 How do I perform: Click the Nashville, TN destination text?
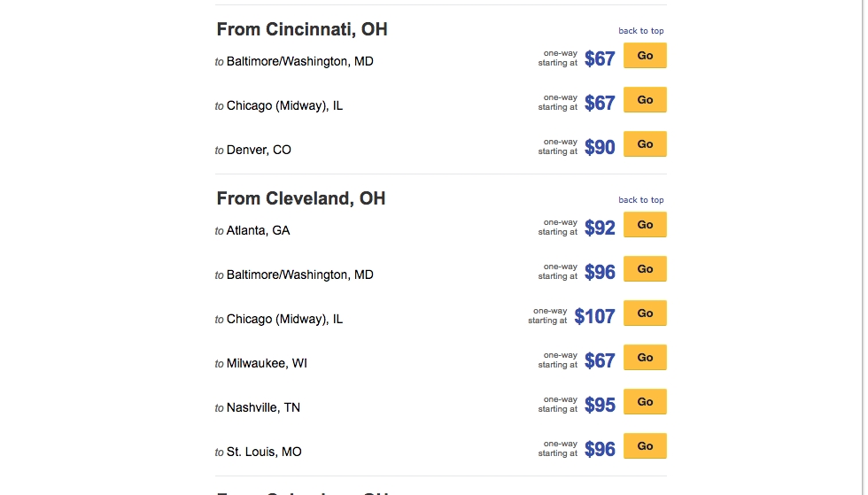[x=263, y=407]
